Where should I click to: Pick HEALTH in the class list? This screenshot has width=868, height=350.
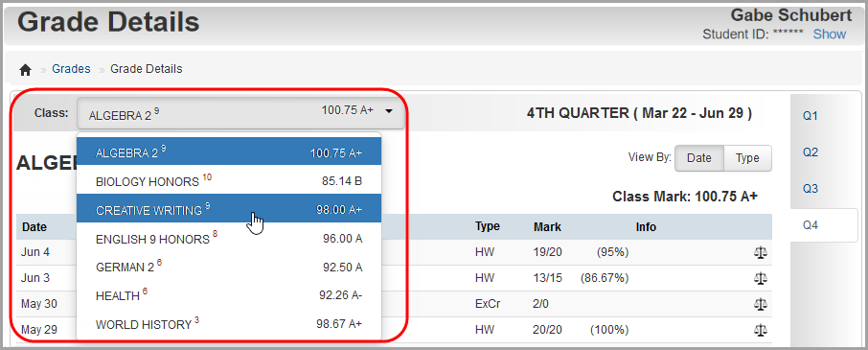[229, 295]
